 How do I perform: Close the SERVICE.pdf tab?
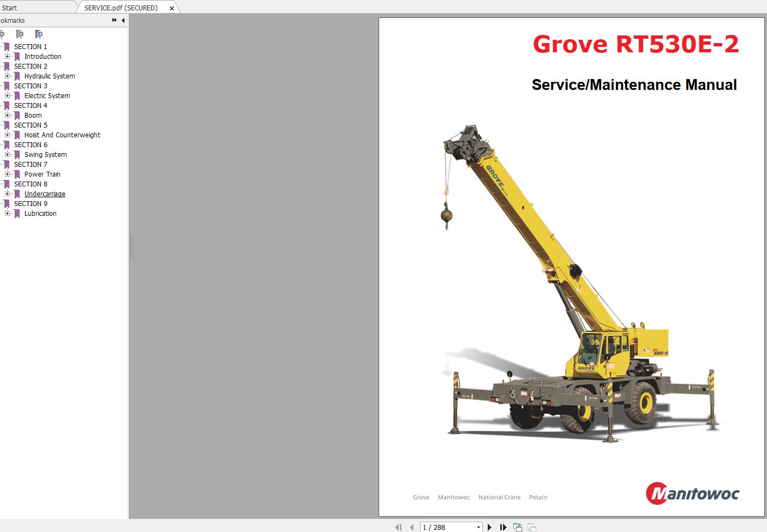(172, 8)
